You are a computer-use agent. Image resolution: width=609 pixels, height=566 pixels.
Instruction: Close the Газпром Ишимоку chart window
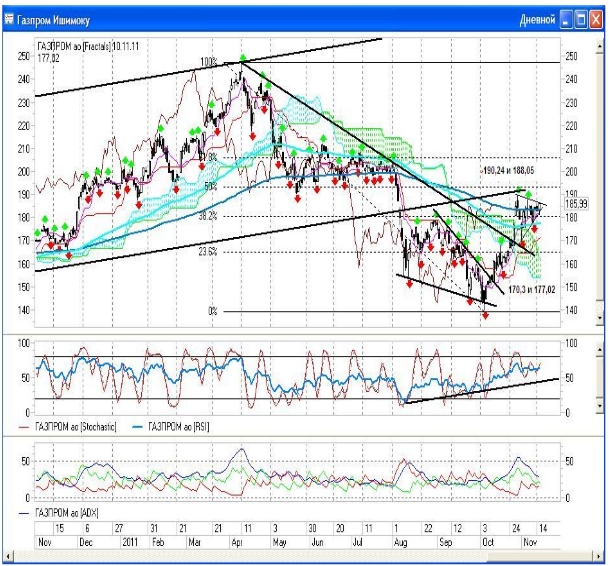pyautogui.click(x=596, y=19)
